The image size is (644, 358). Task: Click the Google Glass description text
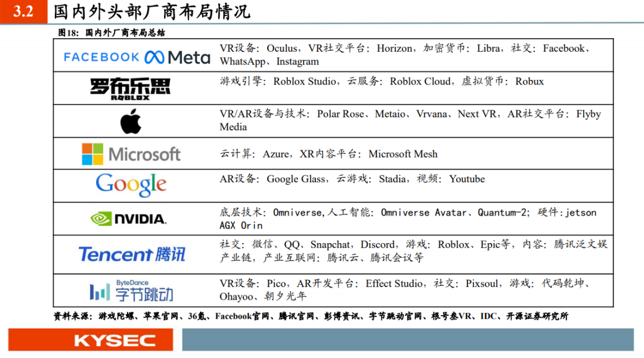(352, 179)
